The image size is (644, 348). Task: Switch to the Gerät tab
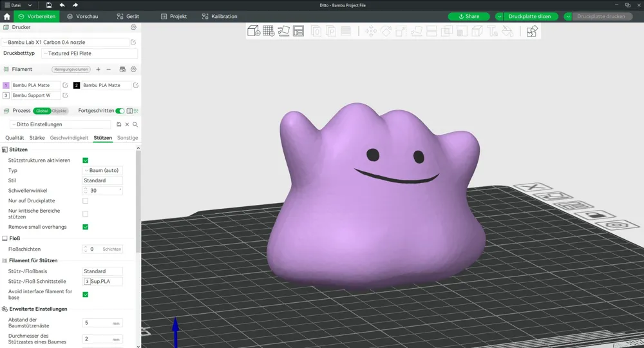[128, 17]
